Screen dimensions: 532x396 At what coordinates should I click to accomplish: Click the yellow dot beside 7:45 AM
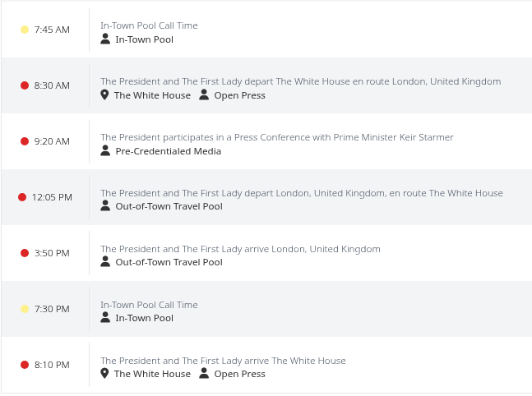tap(25, 30)
